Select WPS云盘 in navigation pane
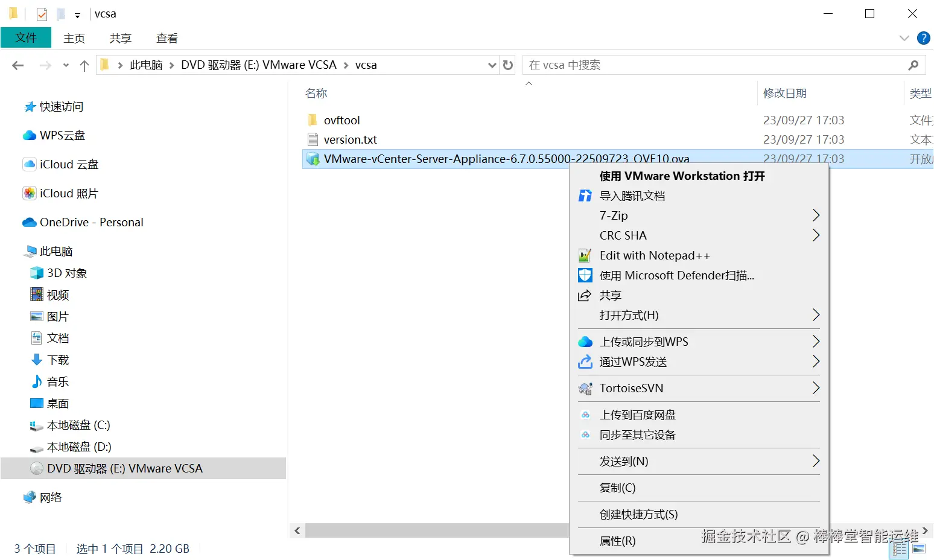 pos(54,136)
